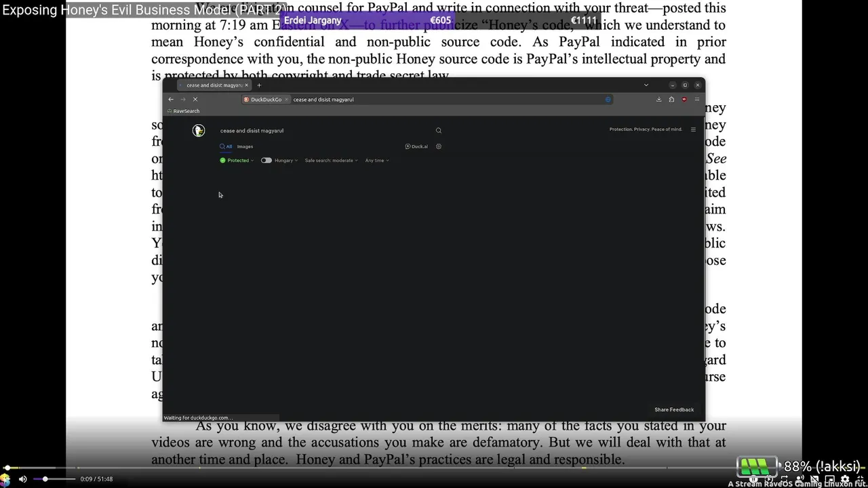This screenshot has height=488, width=868.
Task: Stop loading the page
Action: pos(195,100)
